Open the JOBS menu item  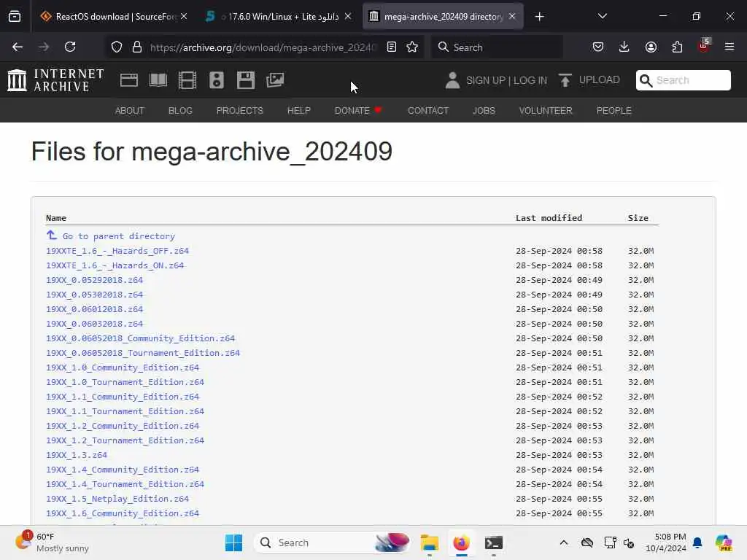pos(484,111)
